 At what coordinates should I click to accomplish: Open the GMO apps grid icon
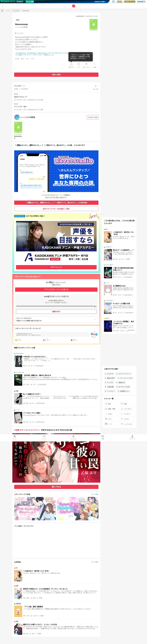click(x=113, y=1)
